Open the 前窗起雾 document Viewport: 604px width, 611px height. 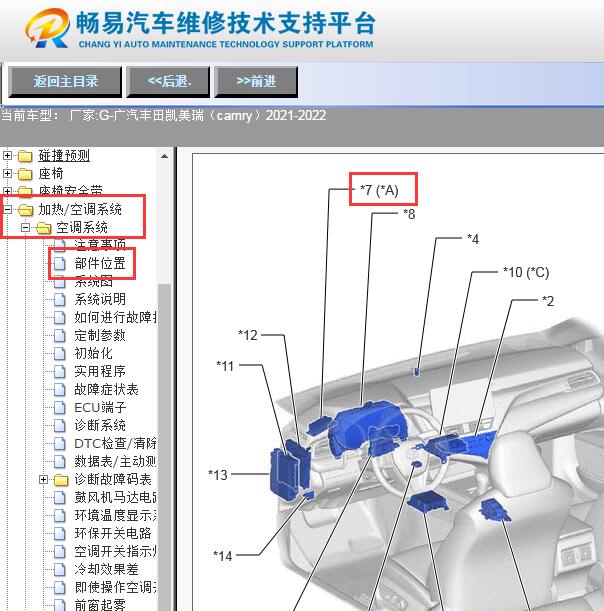(x=100, y=605)
